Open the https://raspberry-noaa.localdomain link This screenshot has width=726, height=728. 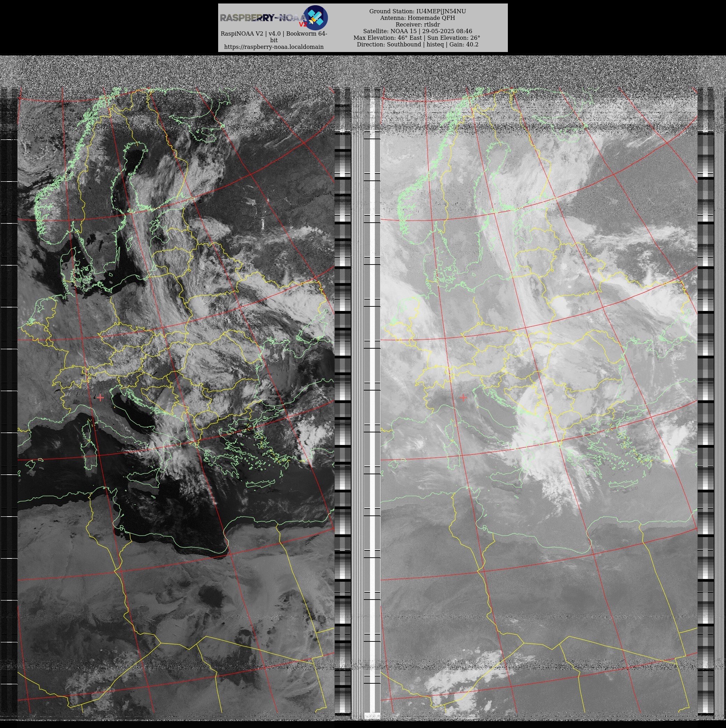[274, 47]
